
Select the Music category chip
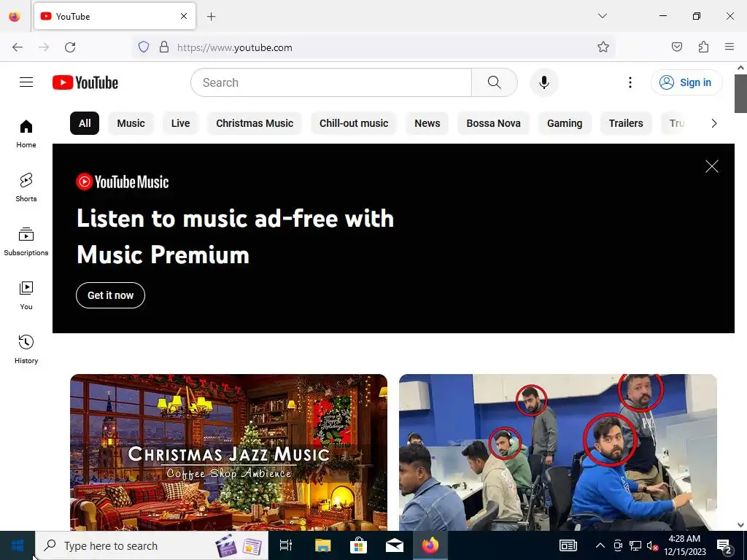pyautogui.click(x=131, y=123)
